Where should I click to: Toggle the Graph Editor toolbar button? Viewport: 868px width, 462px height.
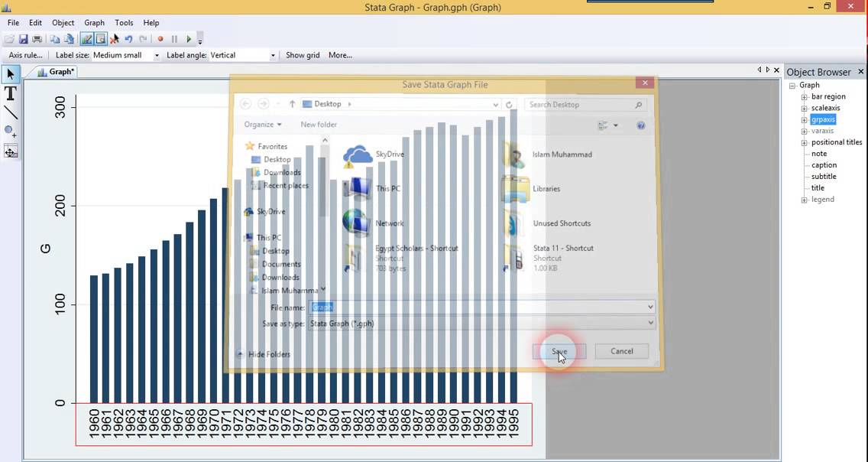point(86,39)
